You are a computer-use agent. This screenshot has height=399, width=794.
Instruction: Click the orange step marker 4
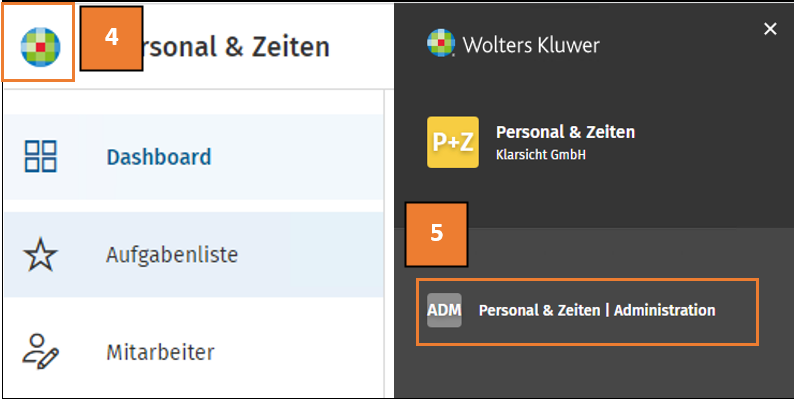[x=111, y=38]
